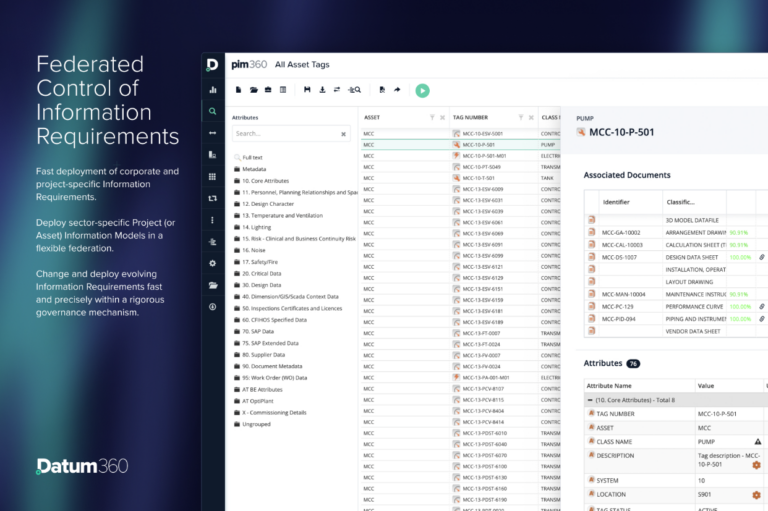768x511 pixels.
Task: Click the share arrow toolbar icon
Action: (x=397, y=90)
